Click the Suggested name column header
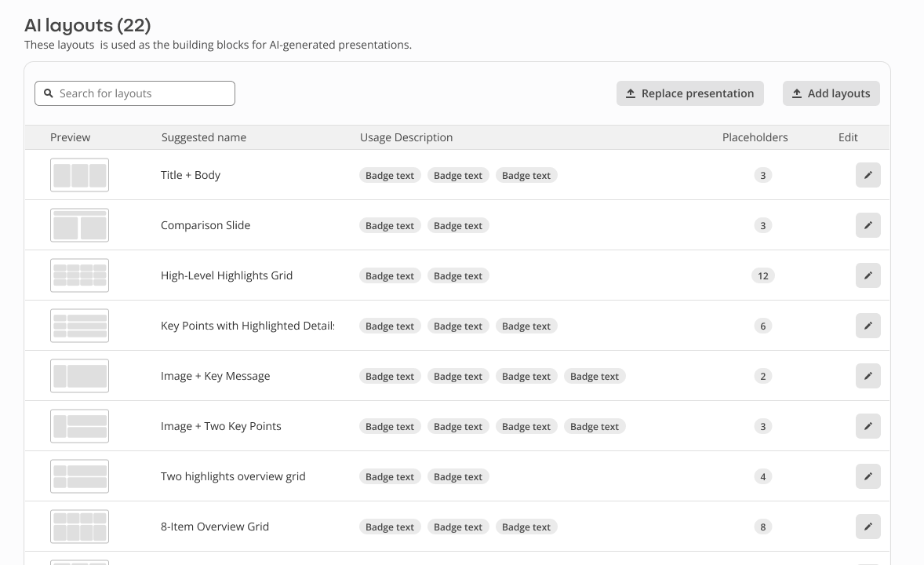The height and width of the screenshot is (565, 924). pos(204,137)
